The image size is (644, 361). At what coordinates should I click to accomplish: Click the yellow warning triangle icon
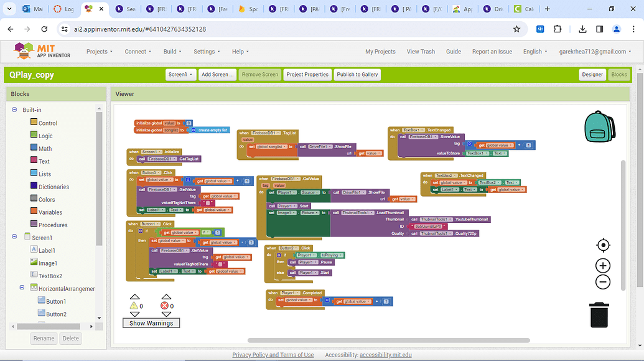coord(134,306)
